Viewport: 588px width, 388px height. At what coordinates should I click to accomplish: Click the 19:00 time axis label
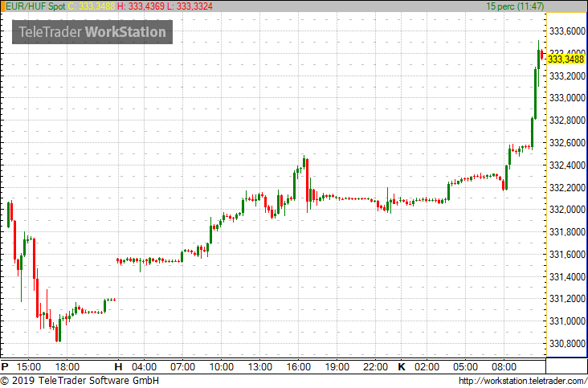[337, 366]
